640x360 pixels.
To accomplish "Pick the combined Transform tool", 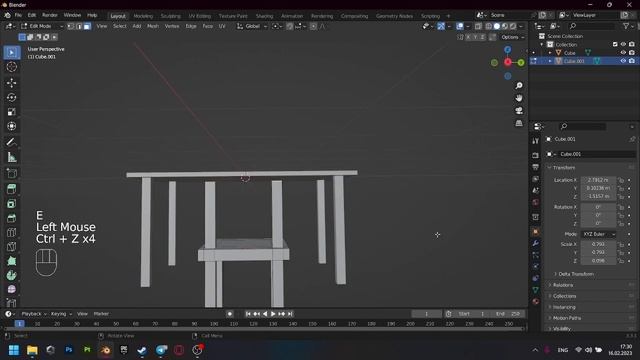I will pyautogui.click(x=11, y=126).
